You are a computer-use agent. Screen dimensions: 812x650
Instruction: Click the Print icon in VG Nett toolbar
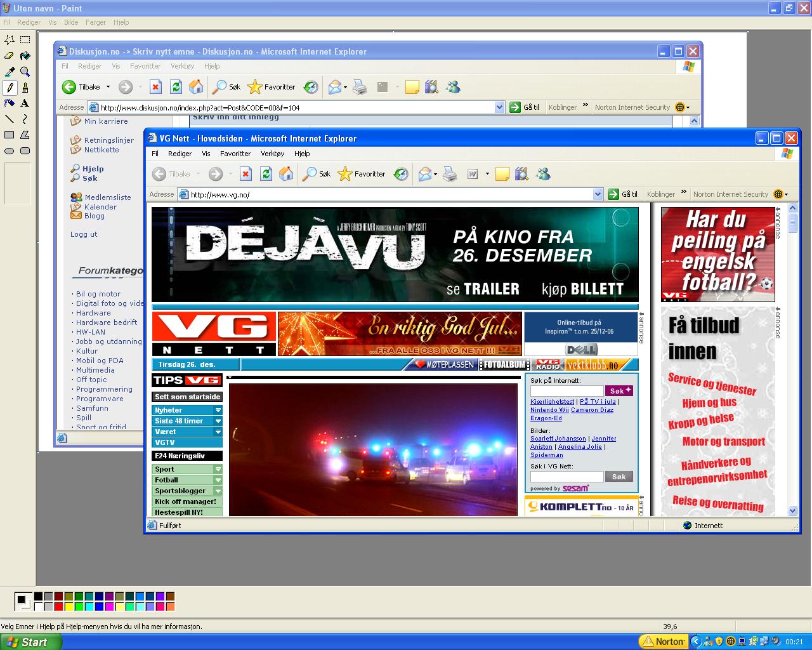click(450, 174)
